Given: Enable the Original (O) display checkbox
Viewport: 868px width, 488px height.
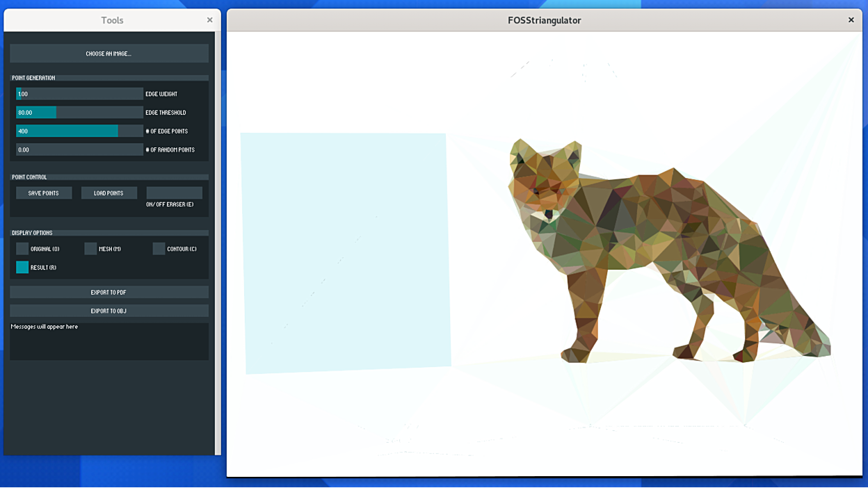Looking at the screenshot, I should pos(23,249).
